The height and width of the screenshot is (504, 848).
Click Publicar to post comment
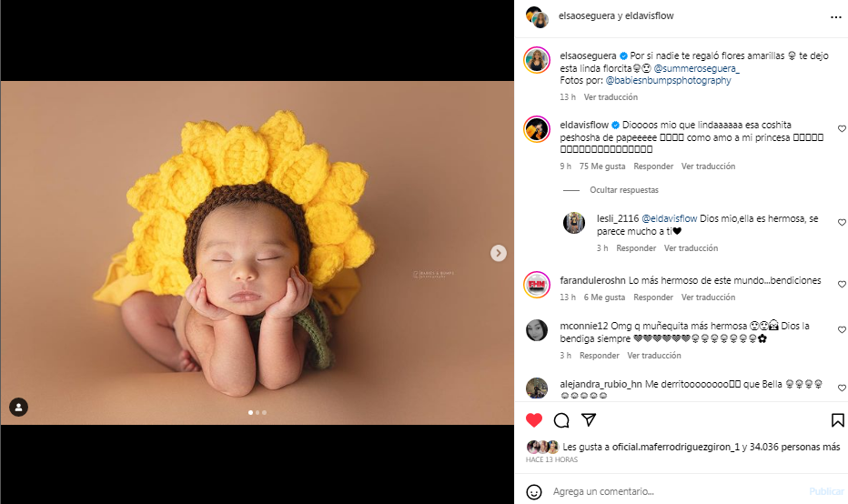(x=826, y=491)
